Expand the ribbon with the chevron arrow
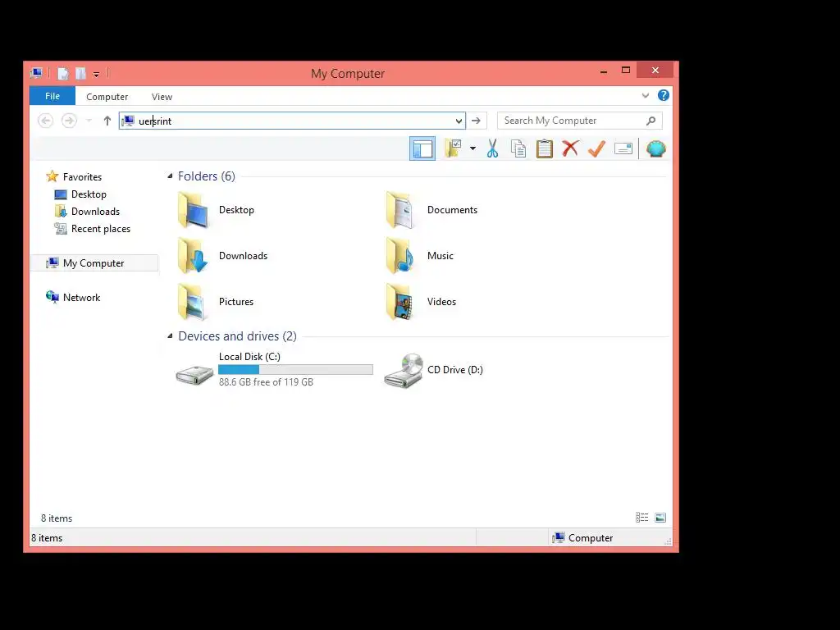Image resolution: width=840 pixels, height=630 pixels. point(646,96)
